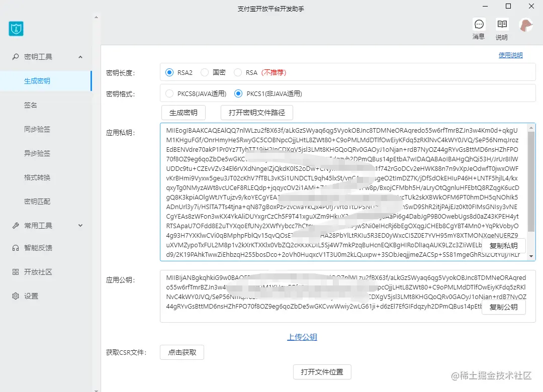Click the headset icon beside 智能反馈
The height and width of the screenshot is (392, 543).
(x=15, y=248)
